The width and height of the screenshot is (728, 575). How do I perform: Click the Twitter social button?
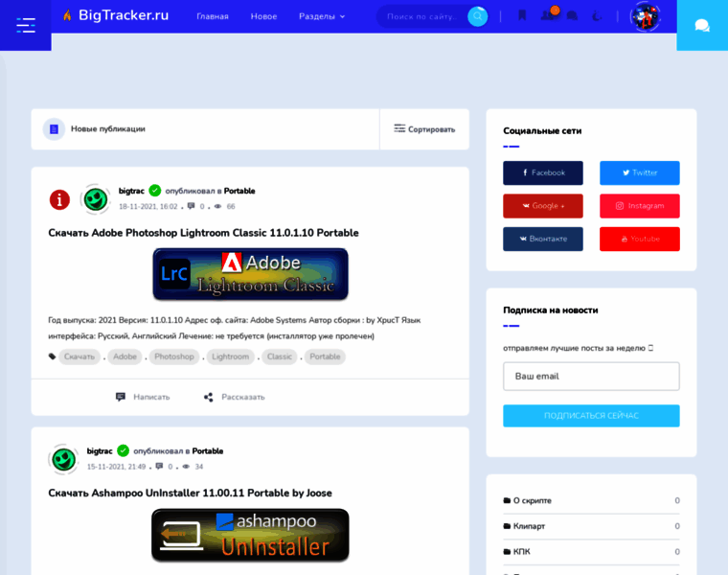(639, 172)
